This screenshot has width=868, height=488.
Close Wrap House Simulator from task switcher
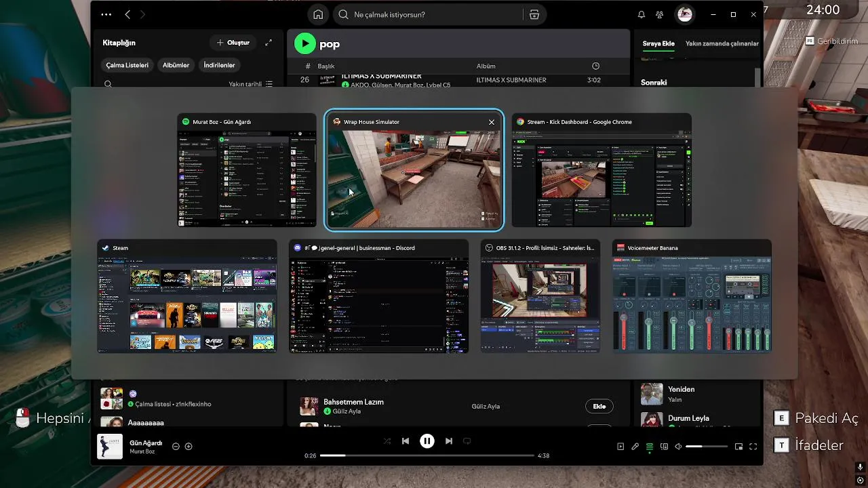[492, 122]
